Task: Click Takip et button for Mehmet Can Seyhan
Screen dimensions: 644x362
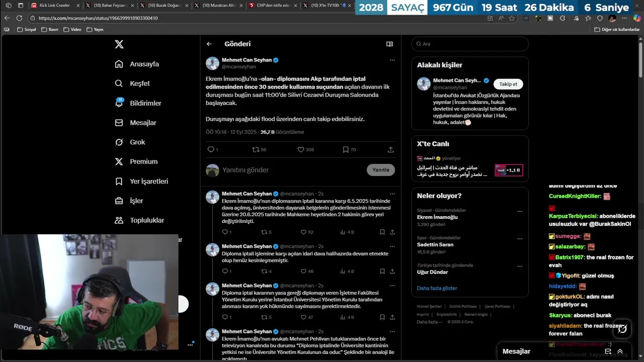Action: 508,84
